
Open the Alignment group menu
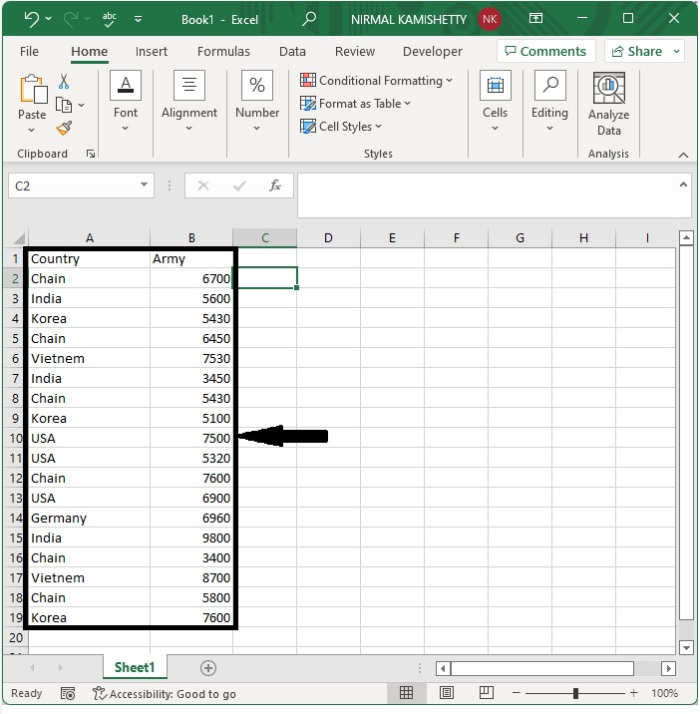[189, 101]
